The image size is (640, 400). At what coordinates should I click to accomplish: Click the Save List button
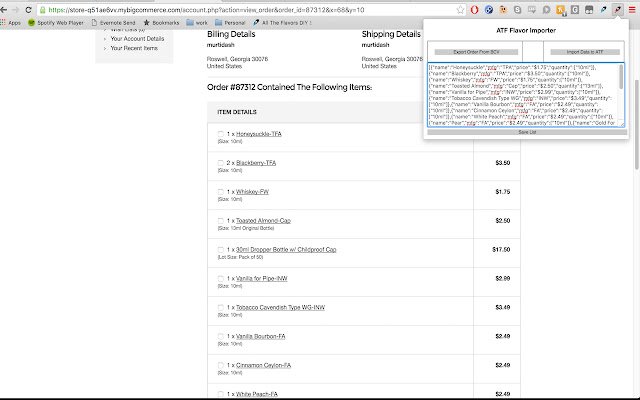pyautogui.click(x=527, y=132)
